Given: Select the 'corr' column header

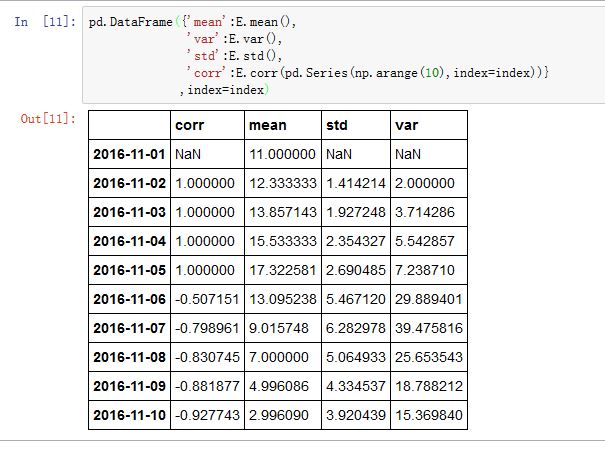Looking at the screenshot, I should (x=189, y=126).
